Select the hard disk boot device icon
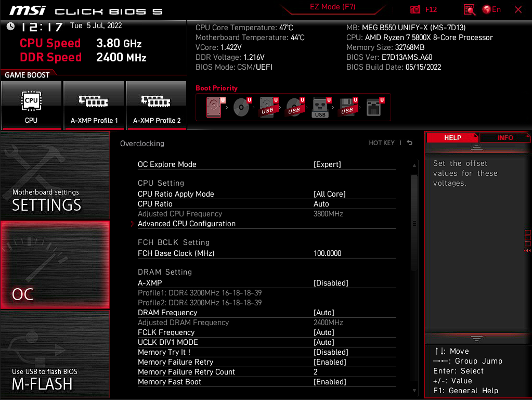532x400 pixels. 215,107
